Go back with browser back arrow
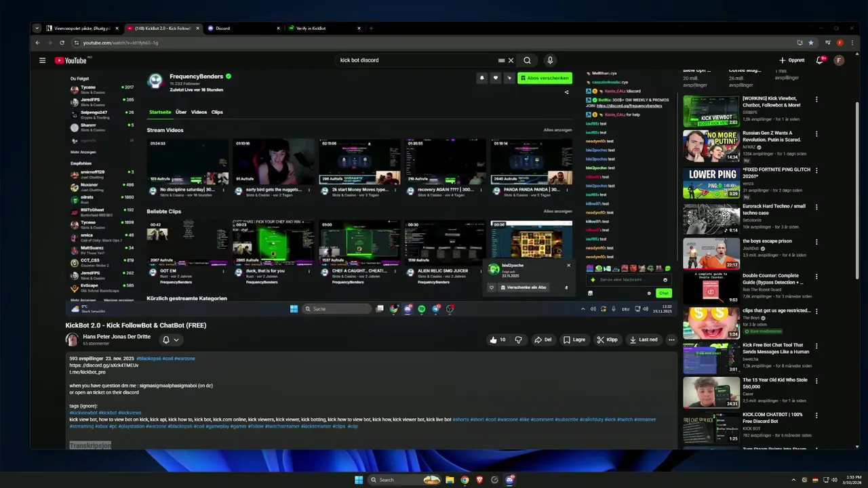 coord(37,43)
